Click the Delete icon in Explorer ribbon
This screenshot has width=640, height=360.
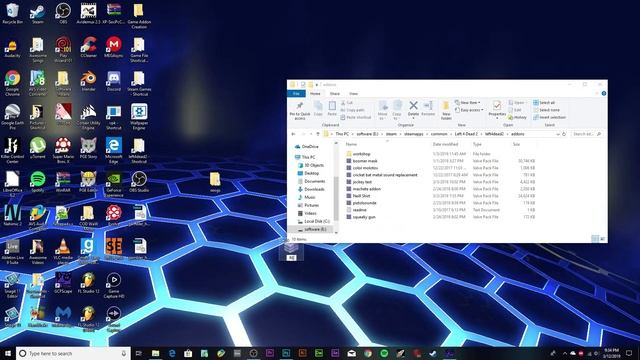pyautogui.click(x=413, y=109)
